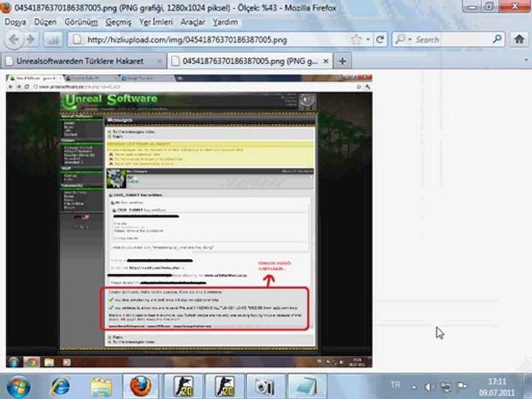
Task: Open the bookmark star dropdown arrow
Action: coord(368,40)
